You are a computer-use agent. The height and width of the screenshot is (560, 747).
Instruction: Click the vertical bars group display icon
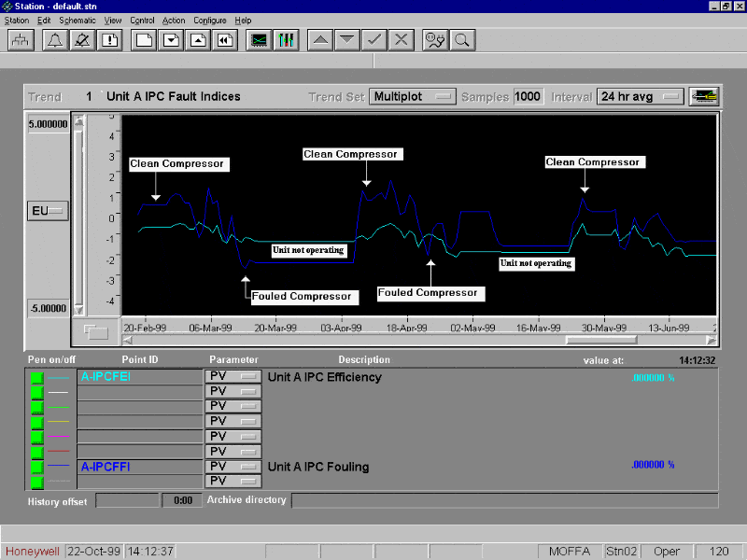287,40
